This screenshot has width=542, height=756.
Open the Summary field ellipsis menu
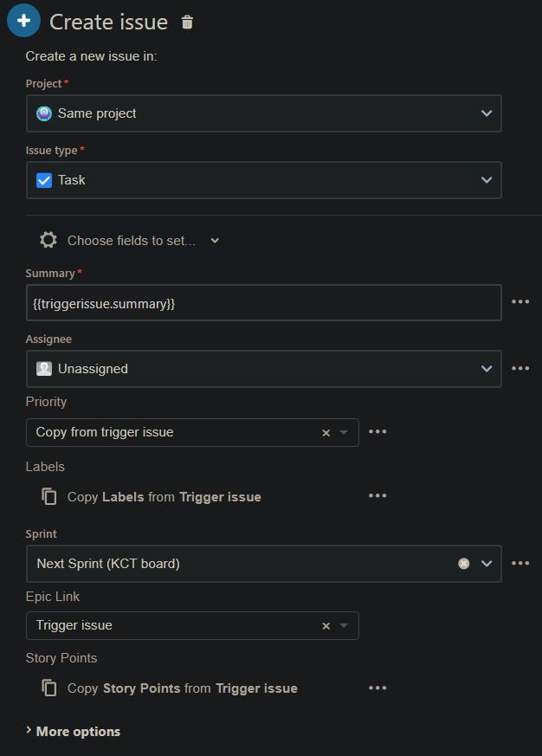coord(520,301)
